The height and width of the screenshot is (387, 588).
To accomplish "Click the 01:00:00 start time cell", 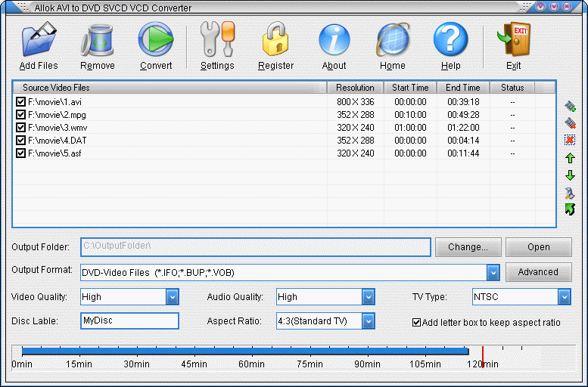I will pyautogui.click(x=410, y=128).
